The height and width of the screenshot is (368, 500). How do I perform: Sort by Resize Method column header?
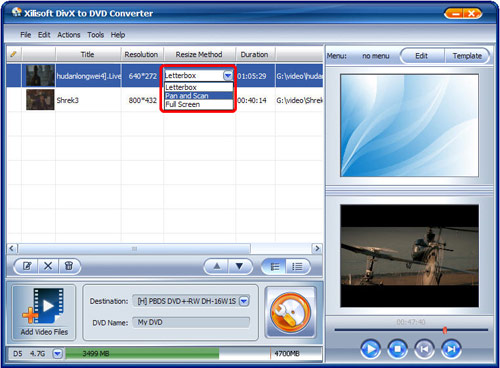coord(199,54)
